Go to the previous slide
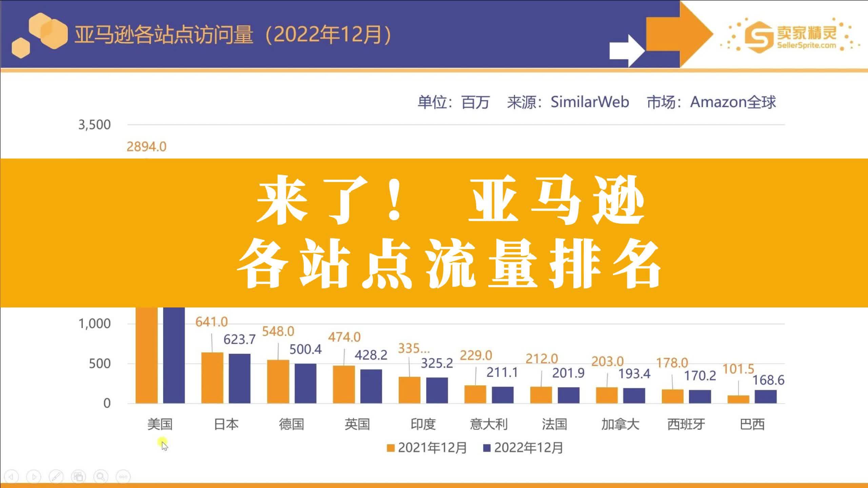868x488 pixels. pyautogui.click(x=11, y=477)
